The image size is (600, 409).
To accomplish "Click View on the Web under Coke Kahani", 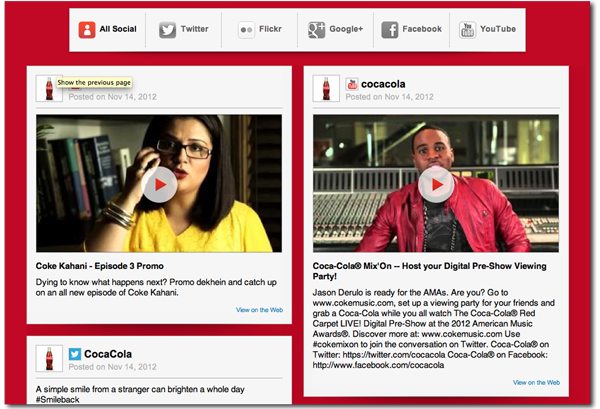I will click(259, 310).
